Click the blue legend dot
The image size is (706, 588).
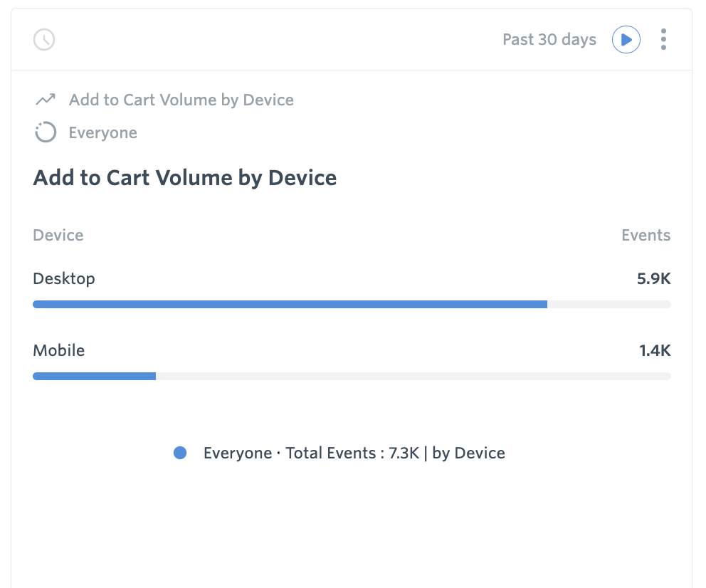point(180,453)
